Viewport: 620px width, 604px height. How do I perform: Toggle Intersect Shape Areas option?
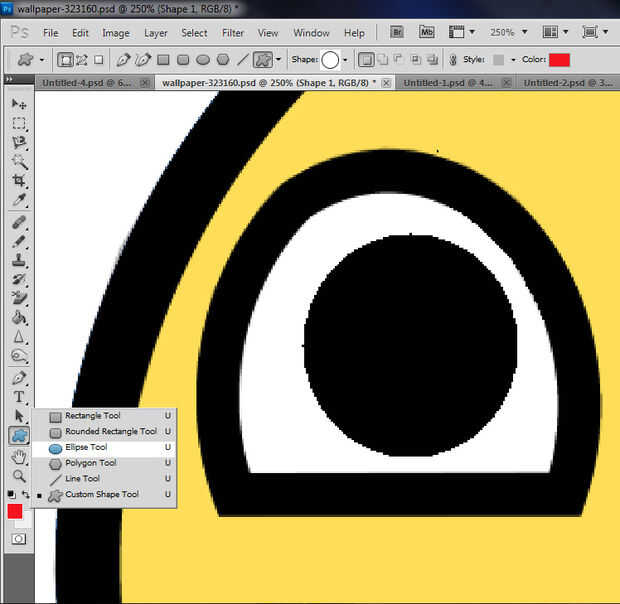click(x=416, y=60)
